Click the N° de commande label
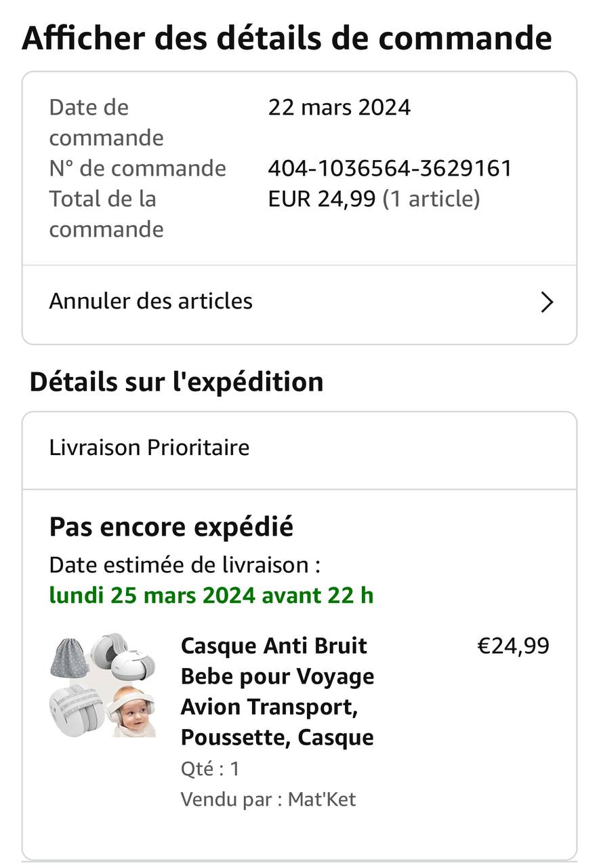Screen dimensions: 599x868 tap(138, 168)
